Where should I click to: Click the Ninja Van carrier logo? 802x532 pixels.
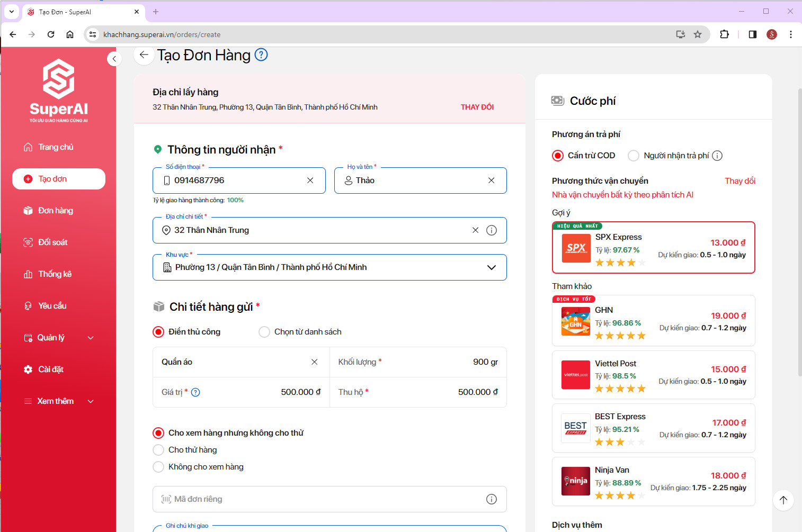(576, 481)
